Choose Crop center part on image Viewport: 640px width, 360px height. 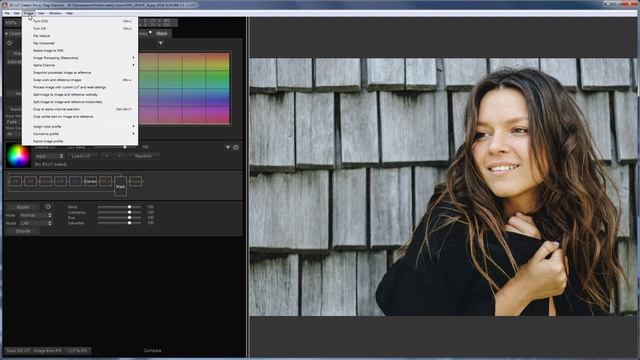coord(80,117)
